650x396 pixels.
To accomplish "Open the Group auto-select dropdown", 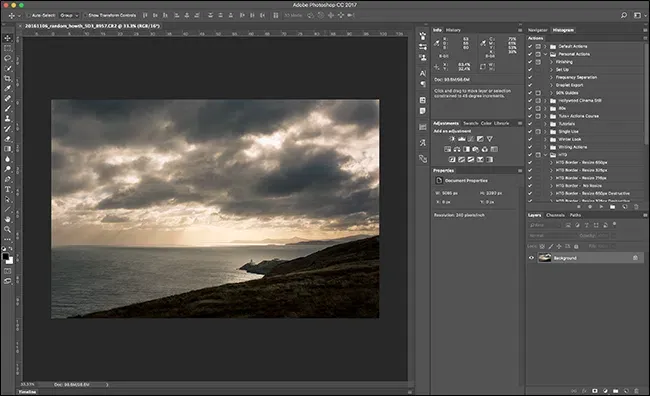I will click(69, 15).
